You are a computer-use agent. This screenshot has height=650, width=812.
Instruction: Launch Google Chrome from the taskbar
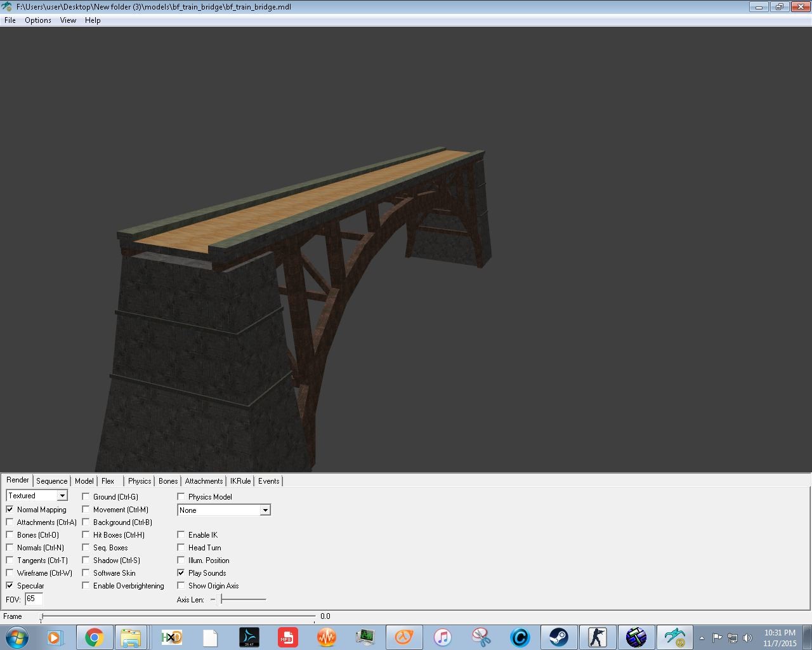[x=95, y=637]
